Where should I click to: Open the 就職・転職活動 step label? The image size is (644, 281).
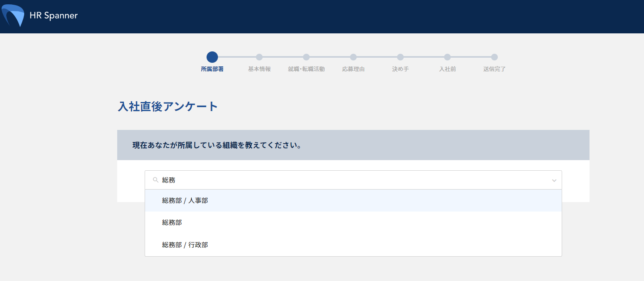click(306, 69)
